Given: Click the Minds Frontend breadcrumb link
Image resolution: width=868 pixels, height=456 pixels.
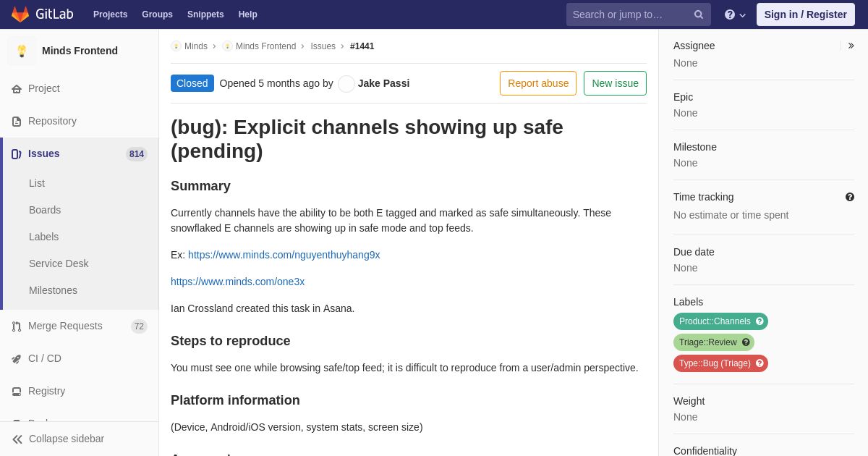Looking at the screenshot, I should [x=265, y=46].
